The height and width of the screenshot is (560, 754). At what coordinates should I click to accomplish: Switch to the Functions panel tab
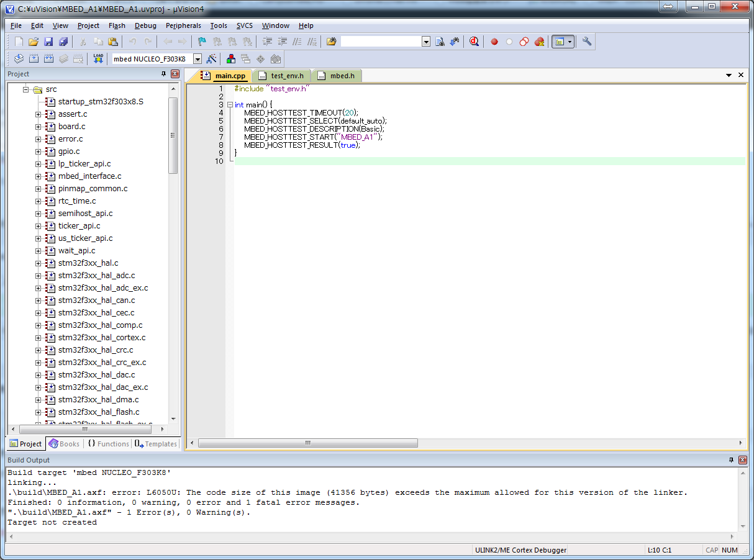pyautogui.click(x=108, y=444)
